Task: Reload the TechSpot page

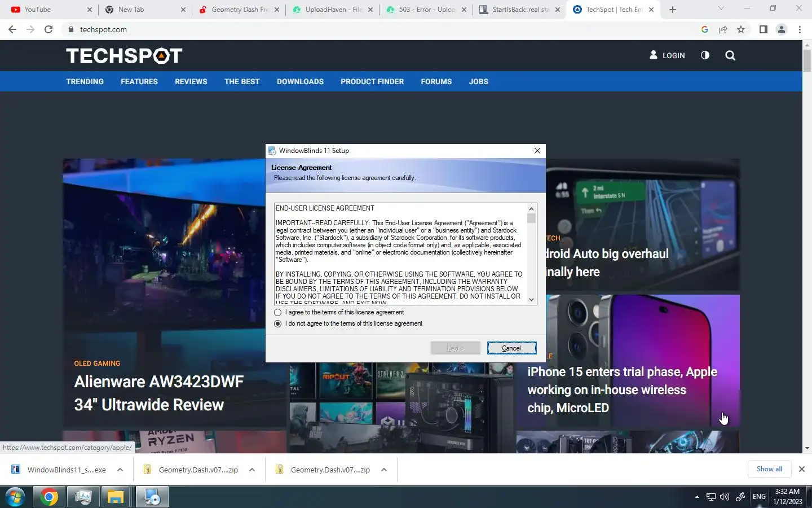Action: pyautogui.click(x=48, y=29)
